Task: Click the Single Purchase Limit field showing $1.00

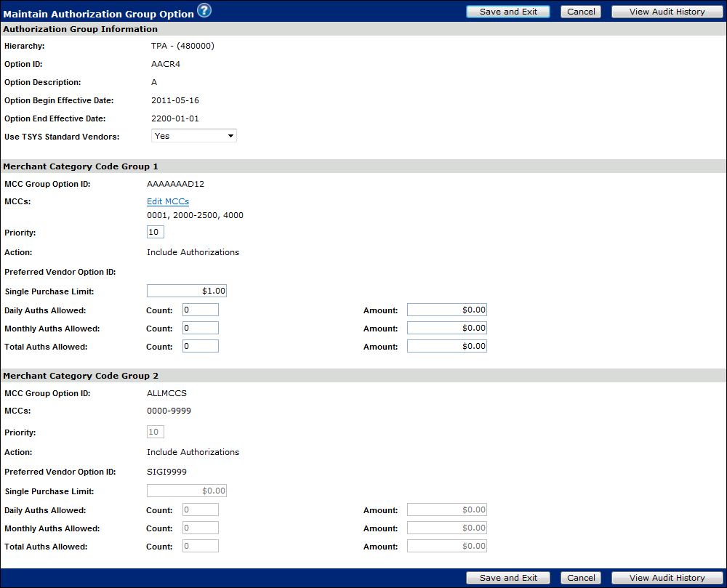Action: (187, 291)
